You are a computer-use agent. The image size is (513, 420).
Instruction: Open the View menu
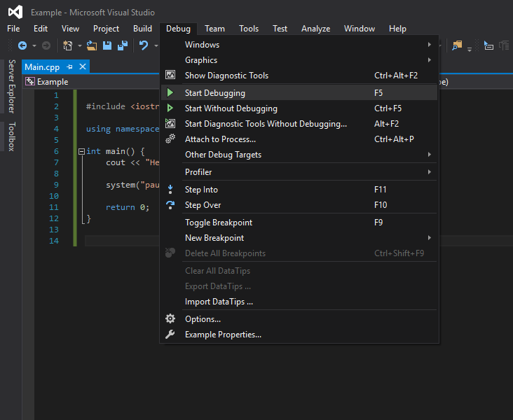pos(70,29)
